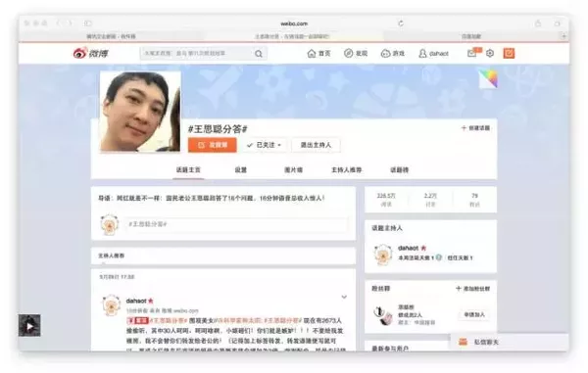Click the red star badge beside feed post username

point(151,301)
